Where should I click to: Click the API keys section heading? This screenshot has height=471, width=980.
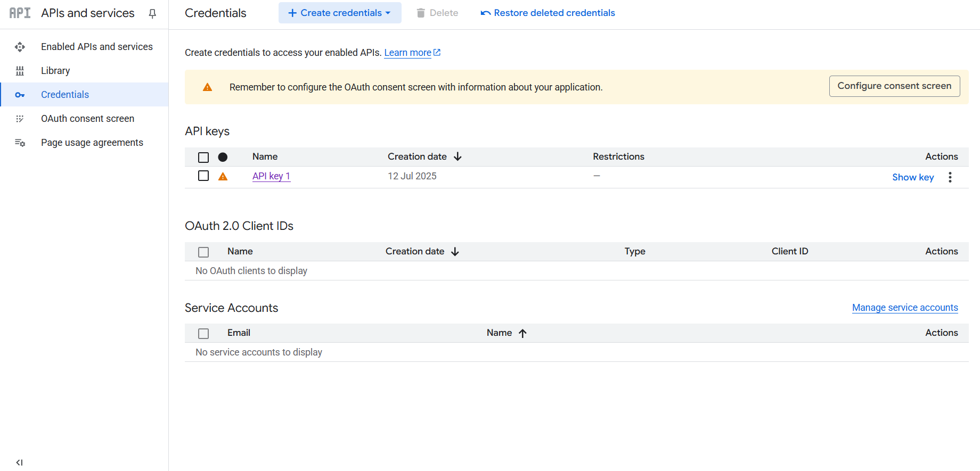(207, 131)
